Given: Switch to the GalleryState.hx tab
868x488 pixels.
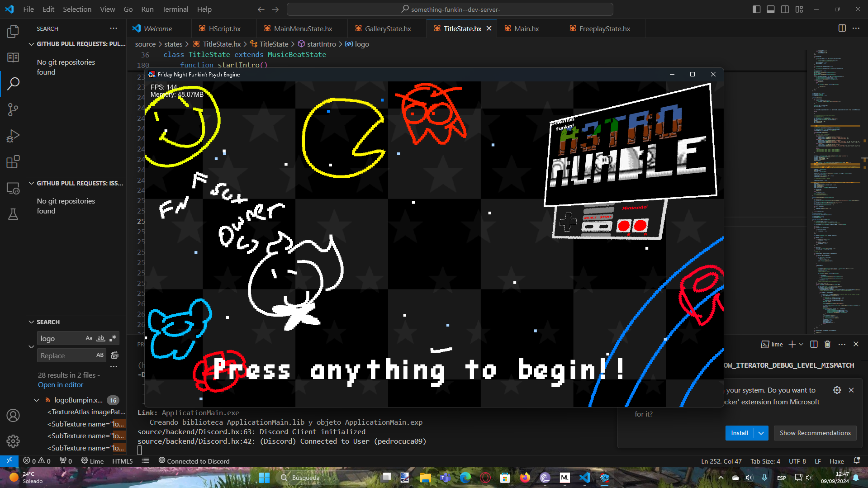Looking at the screenshot, I should click(x=388, y=28).
